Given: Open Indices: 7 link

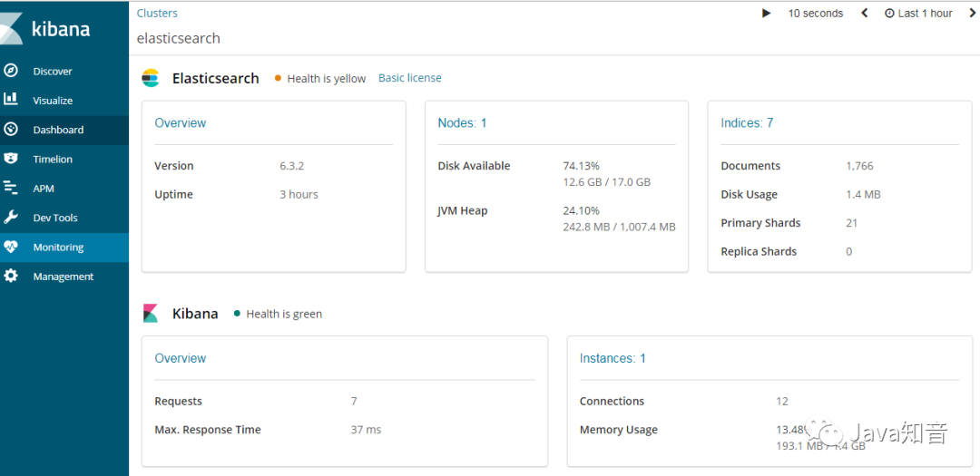Looking at the screenshot, I should 747,123.
